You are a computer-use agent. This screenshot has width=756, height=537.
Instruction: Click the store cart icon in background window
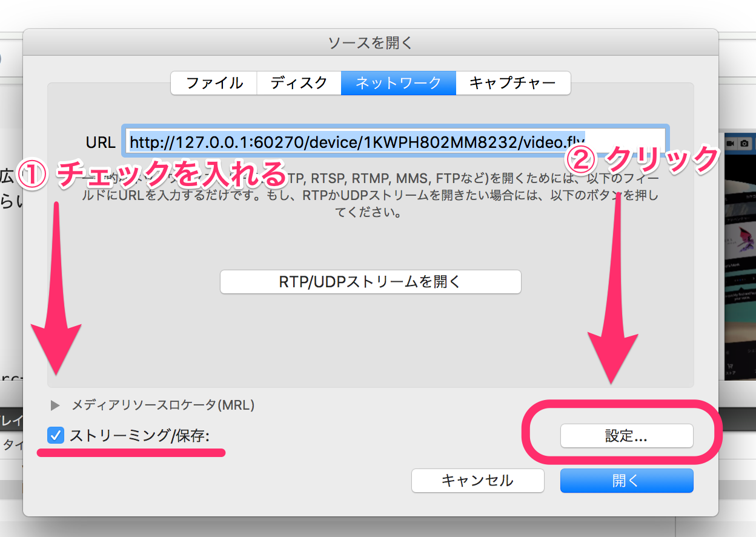(x=731, y=365)
